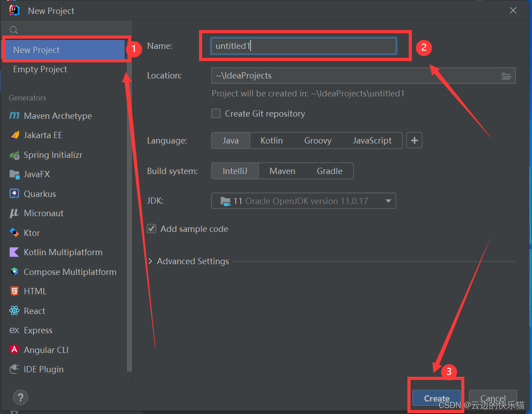Viewport: 532px width, 414px height.
Task: Click the Express ex icon
Action: (14, 330)
